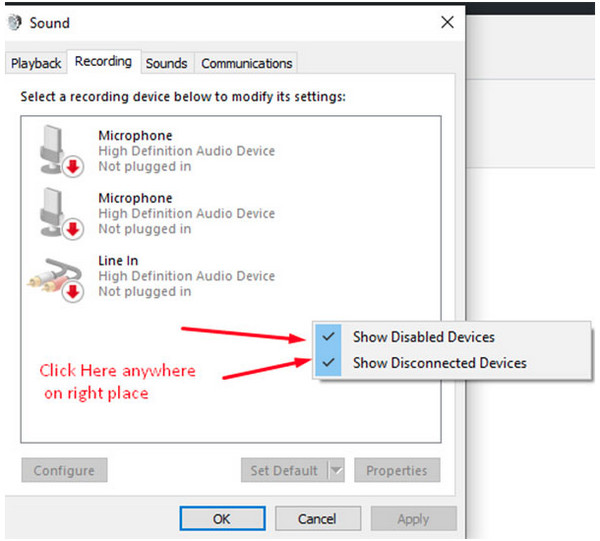Click the second Microphone device icon
The width and height of the screenshot is (600, 541).
click(61, 213)
